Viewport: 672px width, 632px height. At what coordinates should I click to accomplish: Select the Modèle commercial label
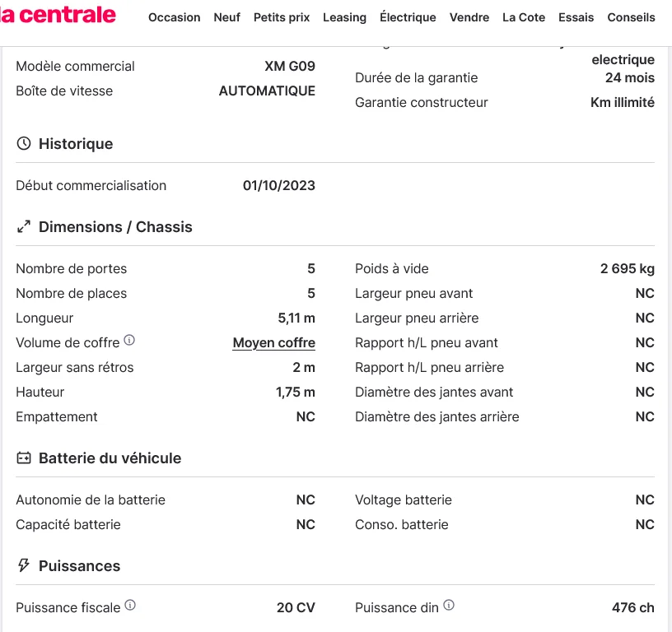tap(76, 67)
